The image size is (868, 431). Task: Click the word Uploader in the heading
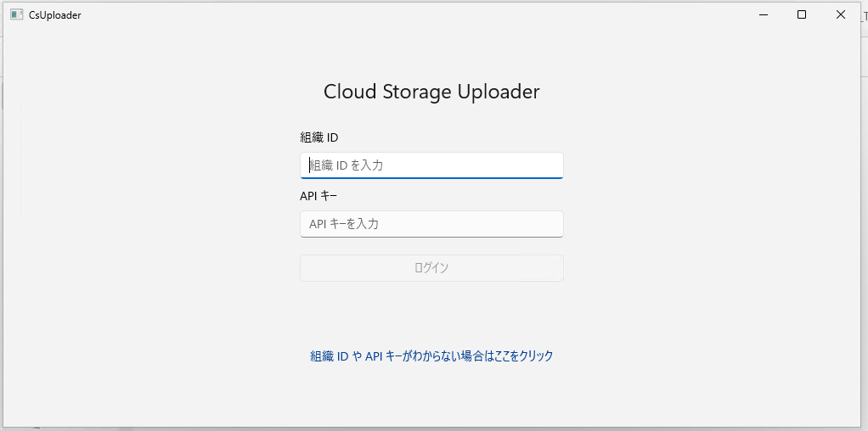pos(498,92)
